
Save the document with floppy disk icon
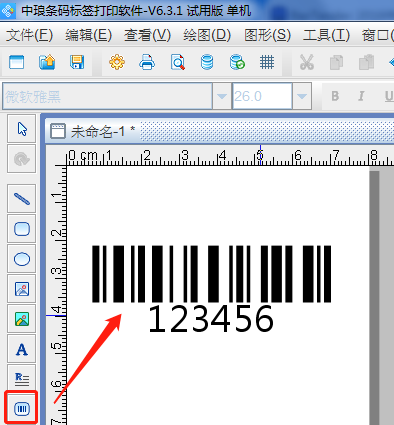(77, 62)
